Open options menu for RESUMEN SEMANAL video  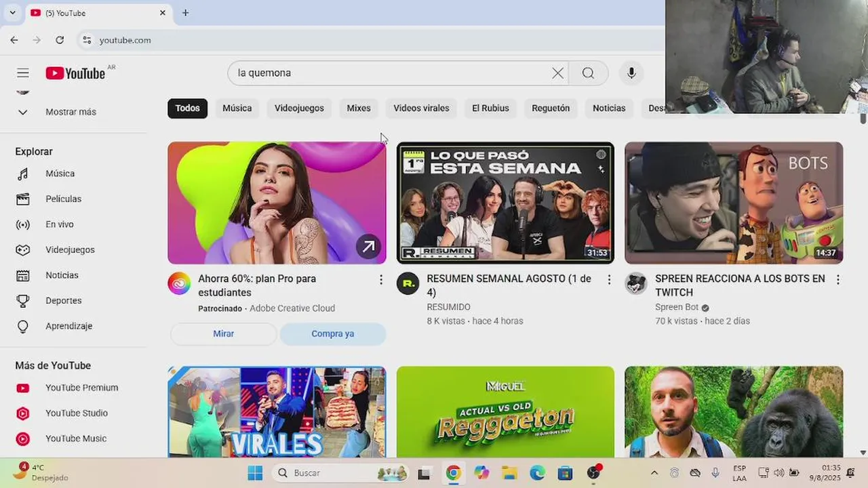pyautogui.click(x=609, y=279)
